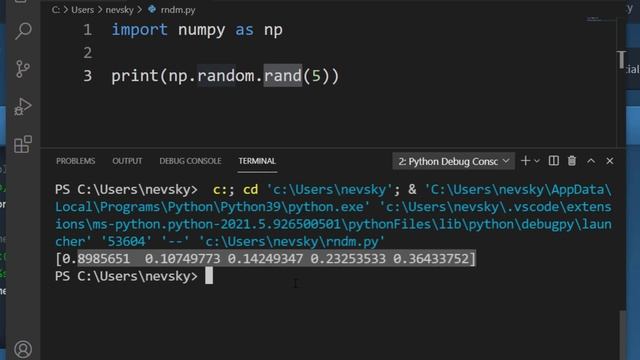The image size is (640, 360).
Task: Click terminal output value 0.10749773
Action: click(x=182, y=259)
